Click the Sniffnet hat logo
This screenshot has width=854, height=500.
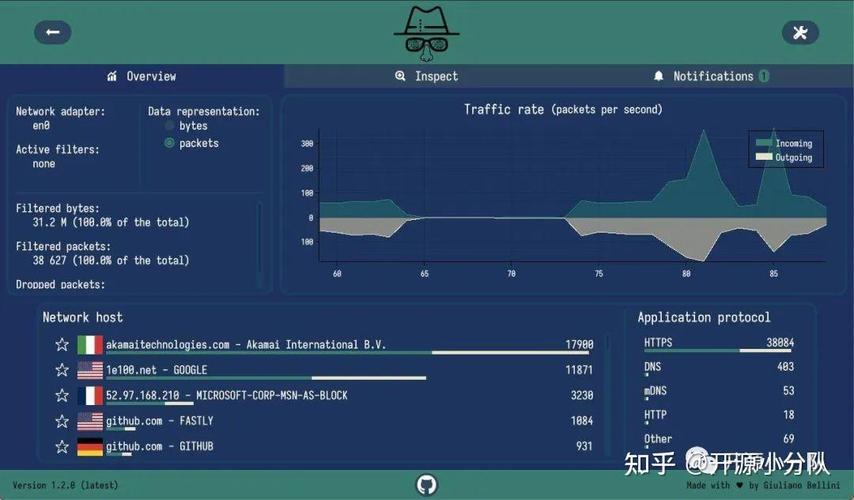tap(426, 33)
